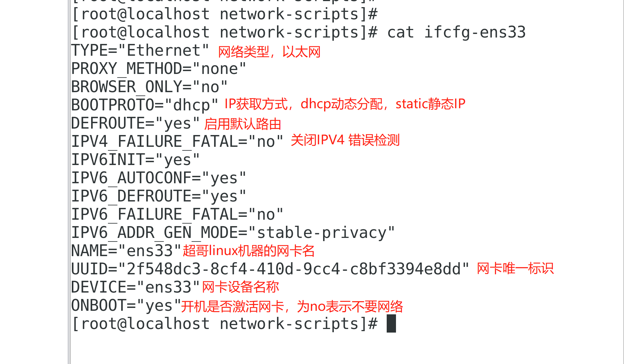Click the red annotation "关闭IPV4 错误检测"

point(345,140)
